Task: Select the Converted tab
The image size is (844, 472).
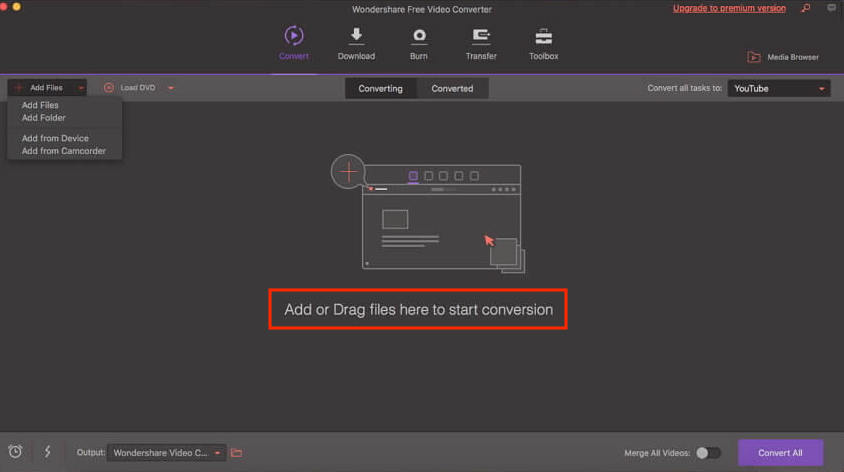Action: 452,88
